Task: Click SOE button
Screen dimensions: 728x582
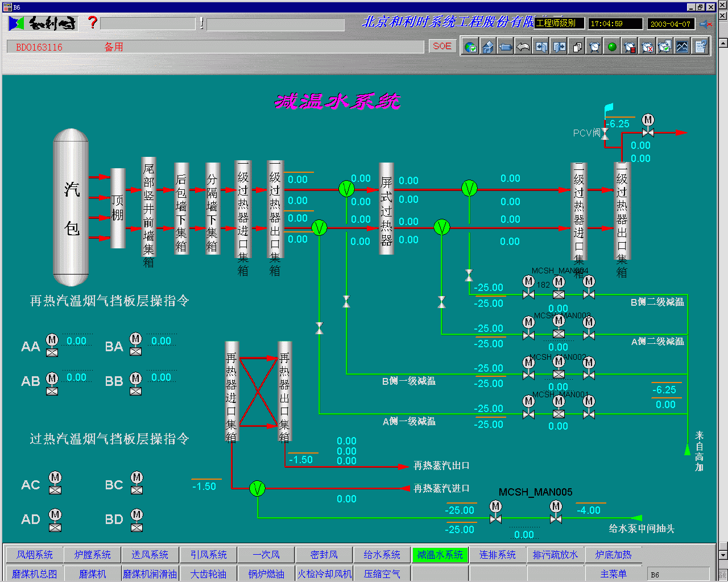Action: [442, 46]
